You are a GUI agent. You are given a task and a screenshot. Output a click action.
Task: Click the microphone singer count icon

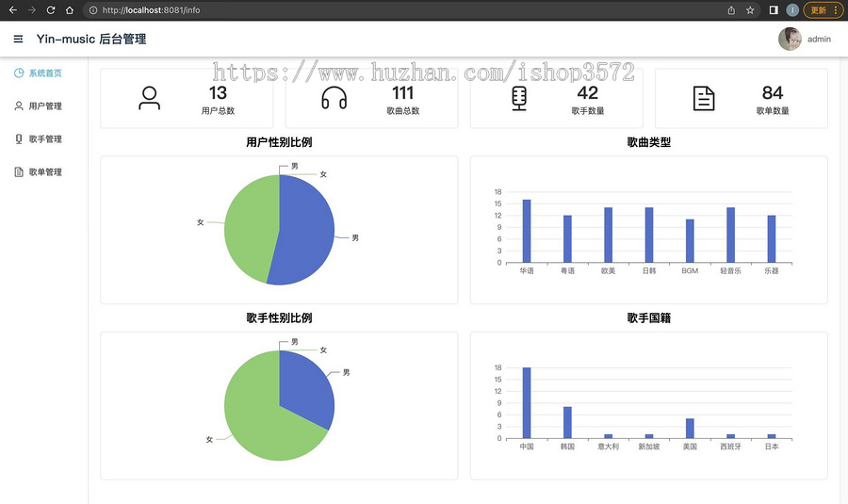519,98
